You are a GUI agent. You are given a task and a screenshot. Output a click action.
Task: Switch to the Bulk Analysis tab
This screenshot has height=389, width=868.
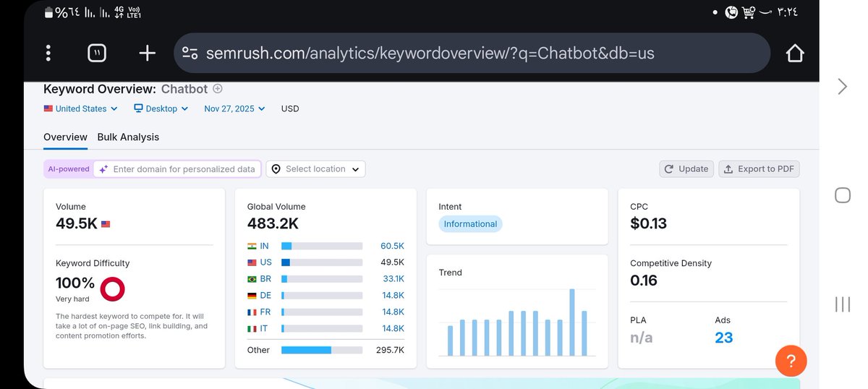point(128,137)
